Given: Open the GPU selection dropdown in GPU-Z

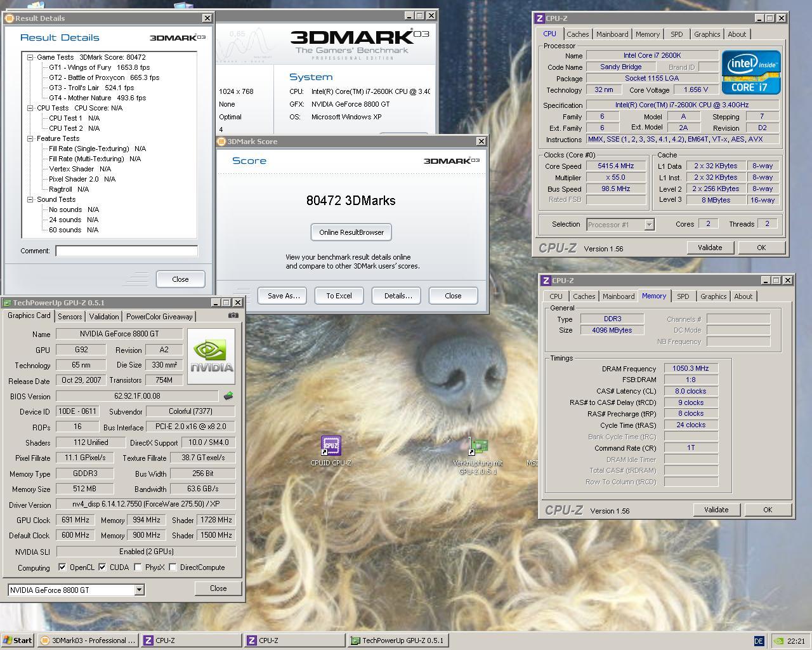Looking at the screenshot, I should pyautogui.click(x=139, y=590).
